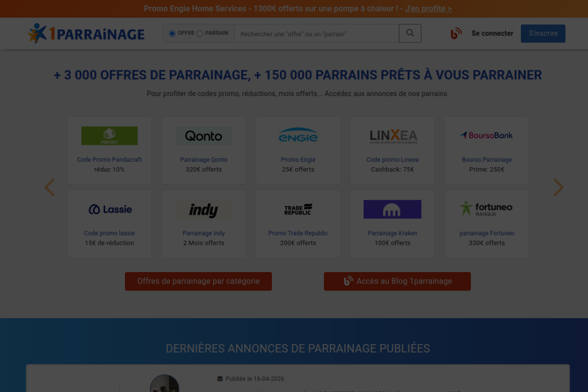This screenshot has width=588, height=392.
Task: Select the OFFRE radio button
Action: [172, 34]
